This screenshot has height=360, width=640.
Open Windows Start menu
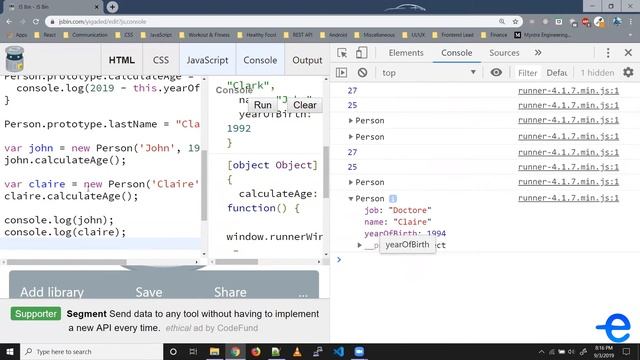[x=9, y=351]
